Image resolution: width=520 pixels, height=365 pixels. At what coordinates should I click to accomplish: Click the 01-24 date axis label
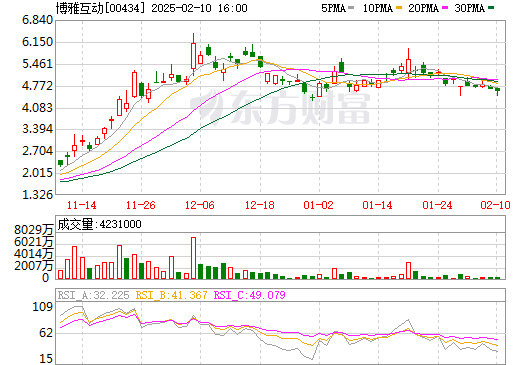pos(437,205)
